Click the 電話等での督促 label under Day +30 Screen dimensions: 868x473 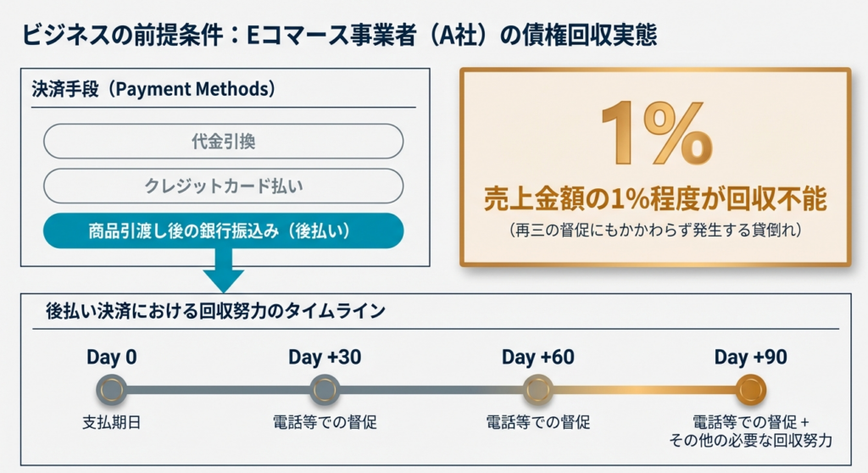(x=325, y=421)
